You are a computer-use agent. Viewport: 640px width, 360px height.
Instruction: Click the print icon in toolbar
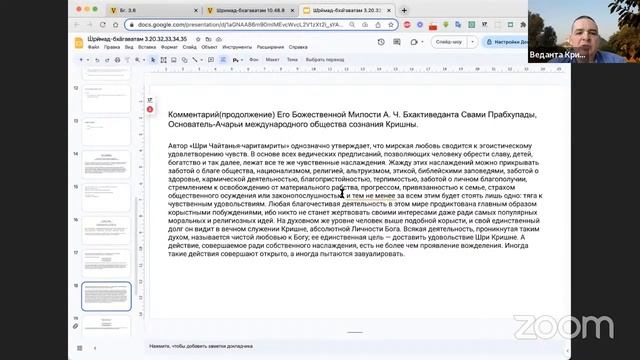[x=117, y=60]
